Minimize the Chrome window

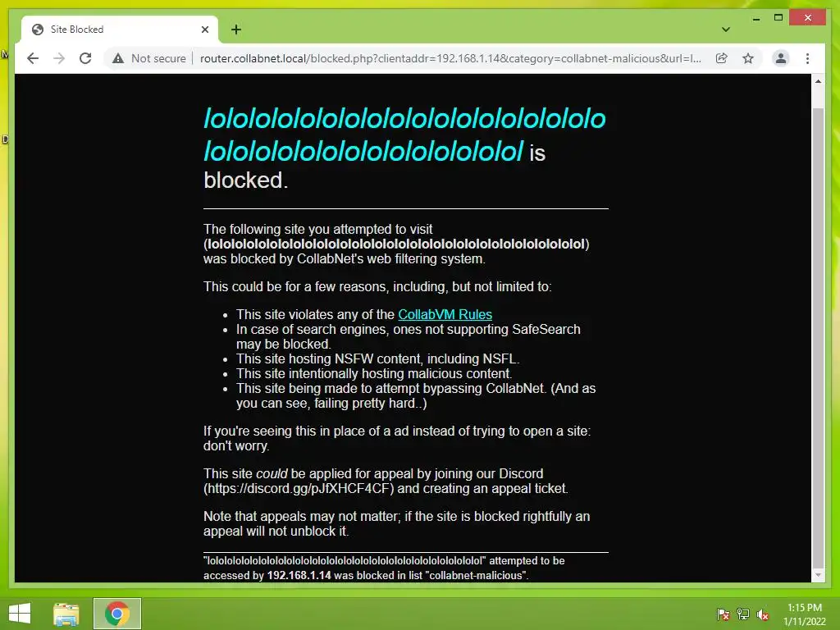[x=756, y=18]
